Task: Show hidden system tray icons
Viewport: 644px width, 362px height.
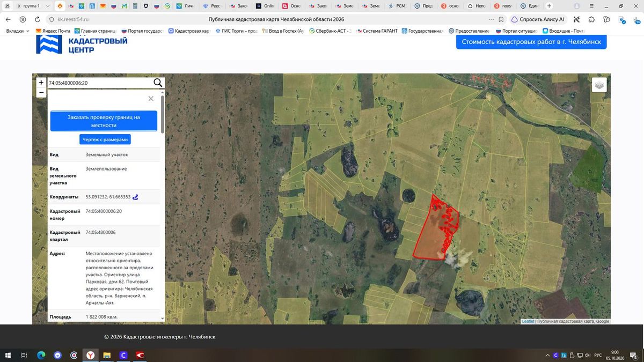Action: tap(547, 355)
